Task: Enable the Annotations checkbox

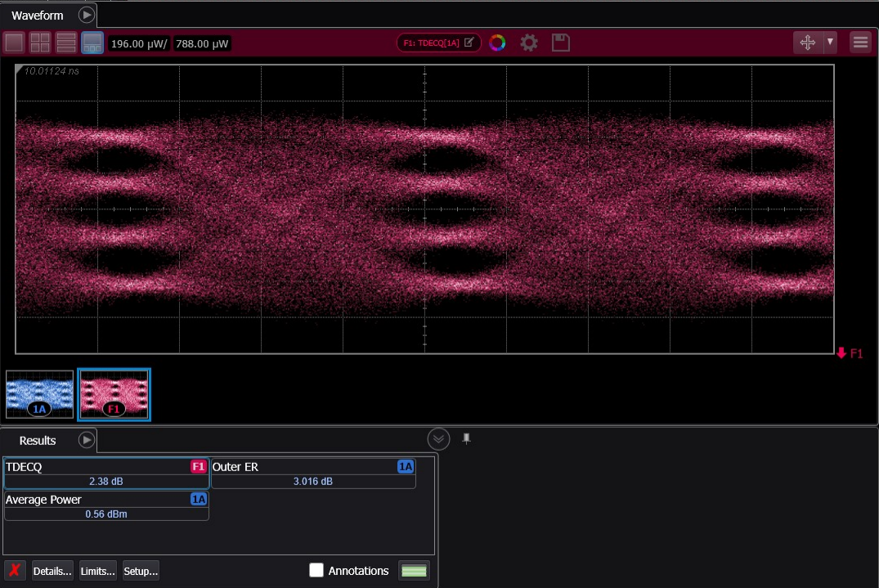Action: pos(316,571)
